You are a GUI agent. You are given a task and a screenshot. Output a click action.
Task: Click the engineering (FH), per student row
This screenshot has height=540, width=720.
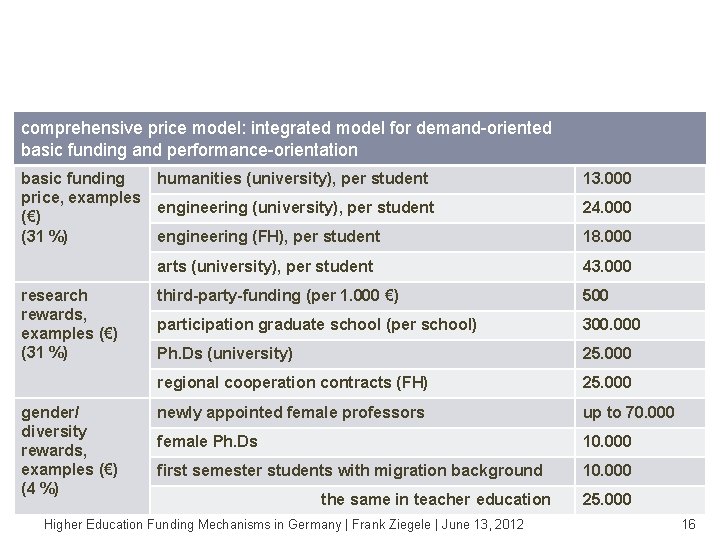268,237
